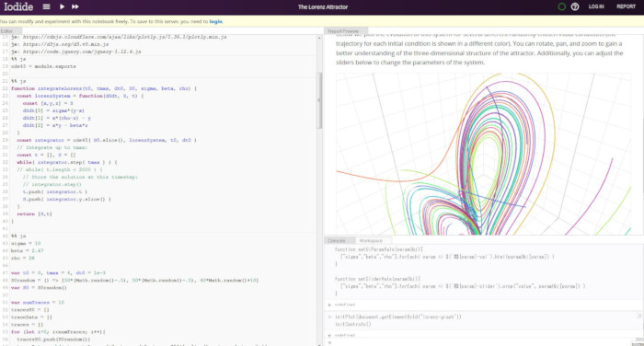The image size is (644, 346).
Task: Click 'function setUiParamVals' in console
Action: tap(379, 249)
